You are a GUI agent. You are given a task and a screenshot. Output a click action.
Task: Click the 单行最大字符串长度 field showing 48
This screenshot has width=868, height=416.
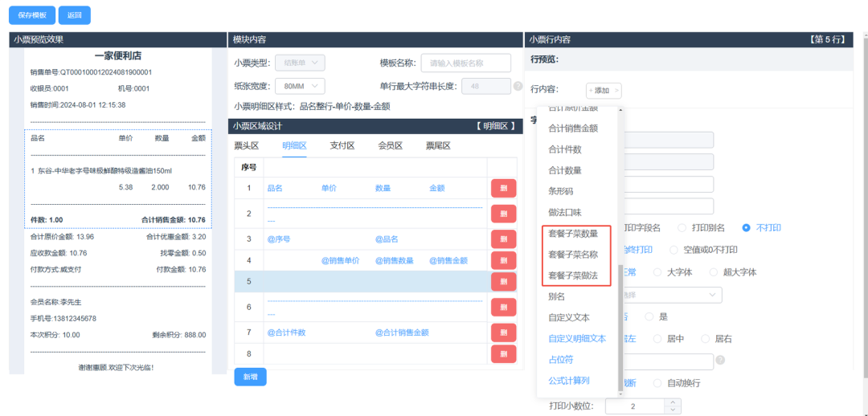(x=485, y=86)
